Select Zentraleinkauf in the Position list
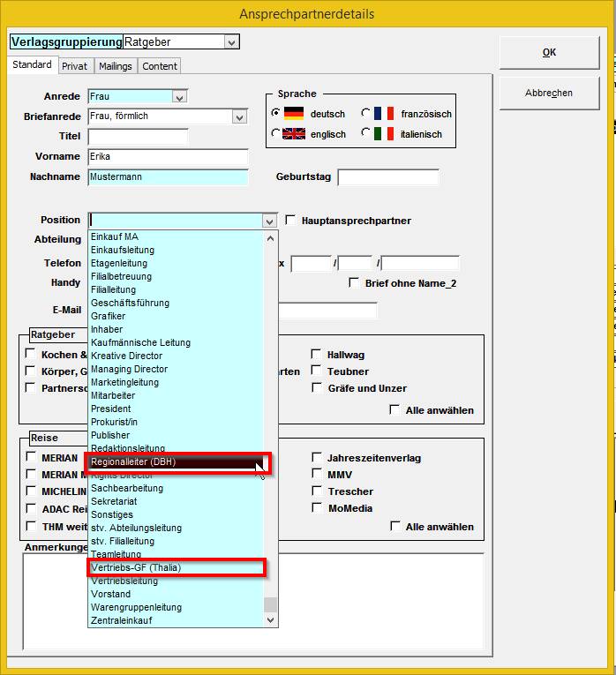The image size is (616, 675). (x=176, y=621)
